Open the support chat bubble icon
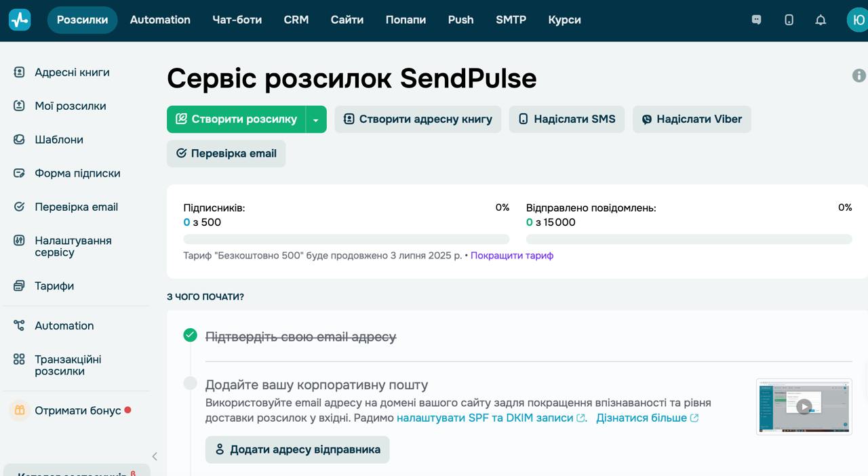868x476 pixels. coord(756,20)
